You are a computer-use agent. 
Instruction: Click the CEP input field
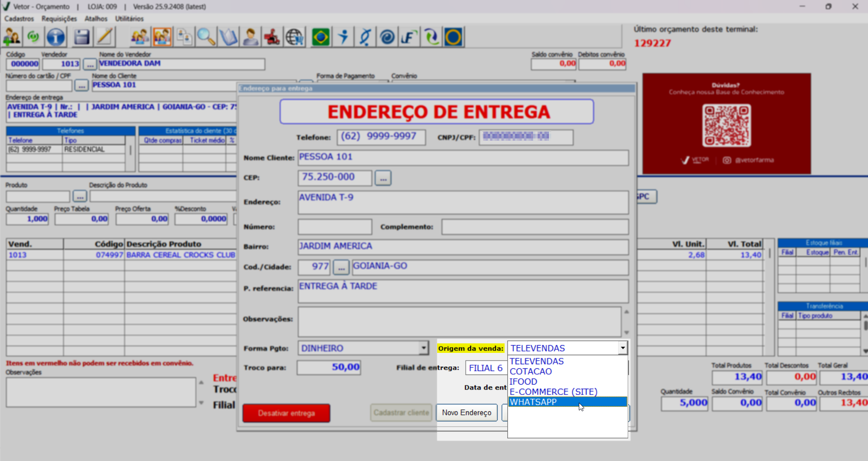click(x=335, y=178)
